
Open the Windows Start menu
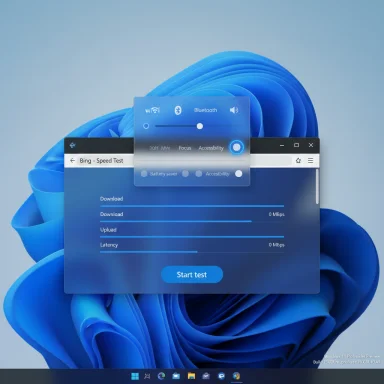tap(135, 376)
